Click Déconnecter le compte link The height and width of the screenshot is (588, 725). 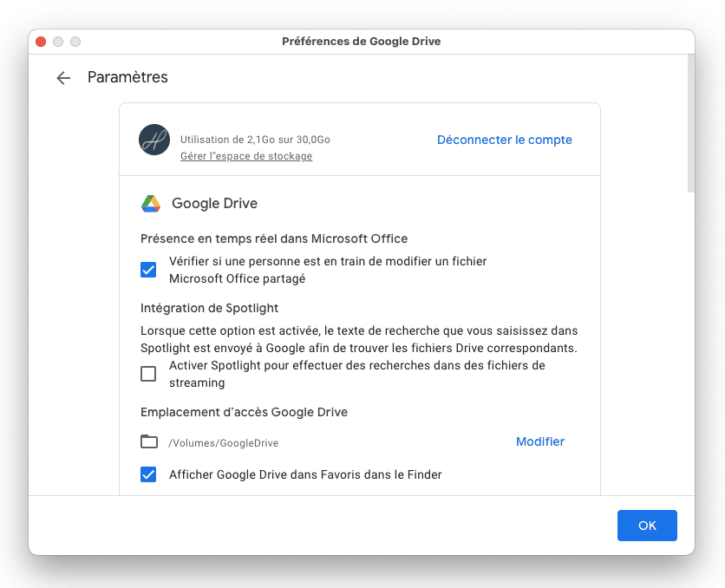(x=505, y=140)
